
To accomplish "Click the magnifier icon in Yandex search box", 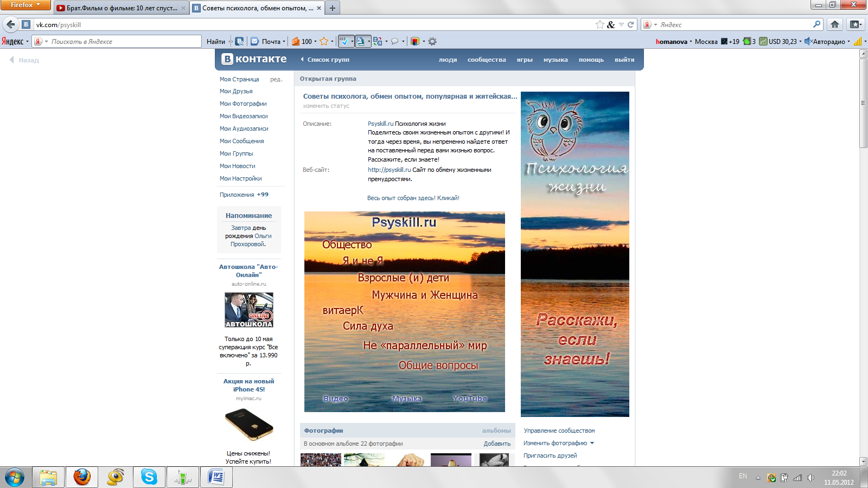I will pyautogui.click(x=816, y=24).
